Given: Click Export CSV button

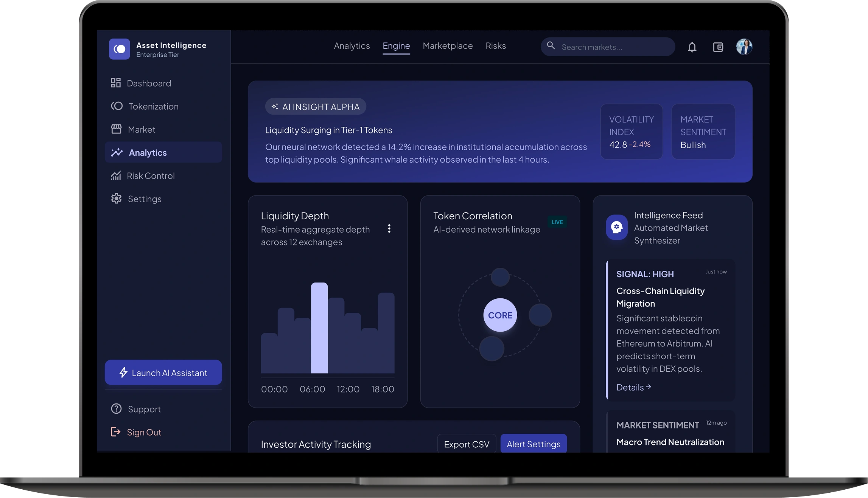Looking at the screenshot, I should pos(467,444).
